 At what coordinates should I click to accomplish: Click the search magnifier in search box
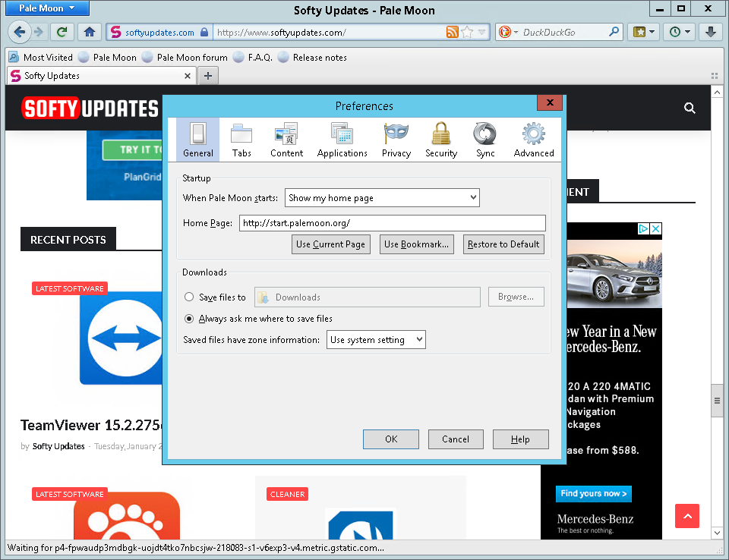(x=614, y=32)
